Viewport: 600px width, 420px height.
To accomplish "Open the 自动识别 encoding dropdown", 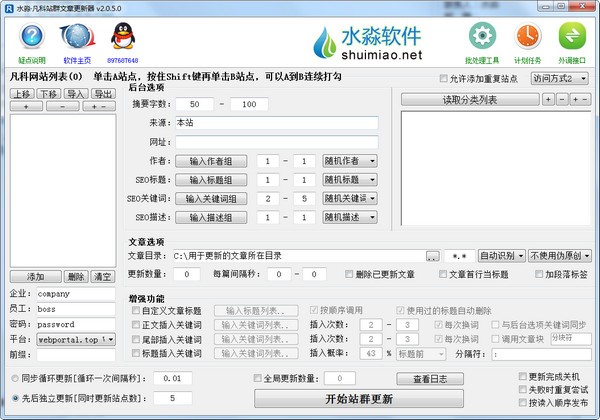I will (503, 256).
